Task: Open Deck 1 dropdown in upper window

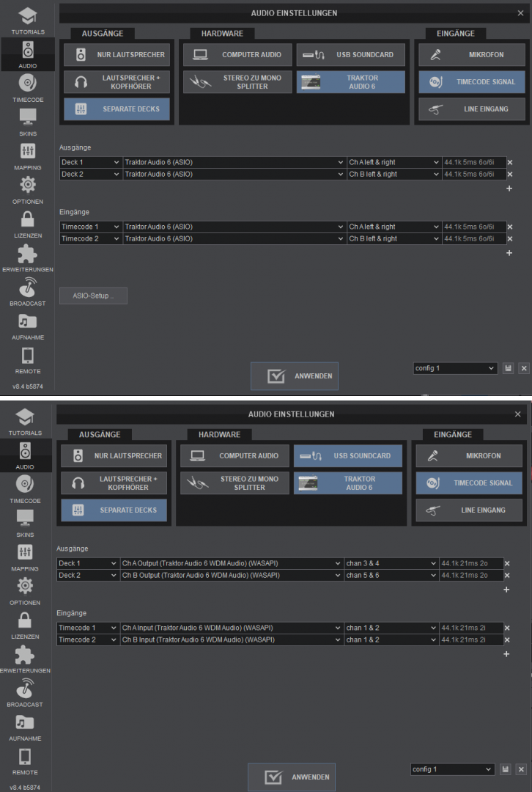Action: [91, 162]
